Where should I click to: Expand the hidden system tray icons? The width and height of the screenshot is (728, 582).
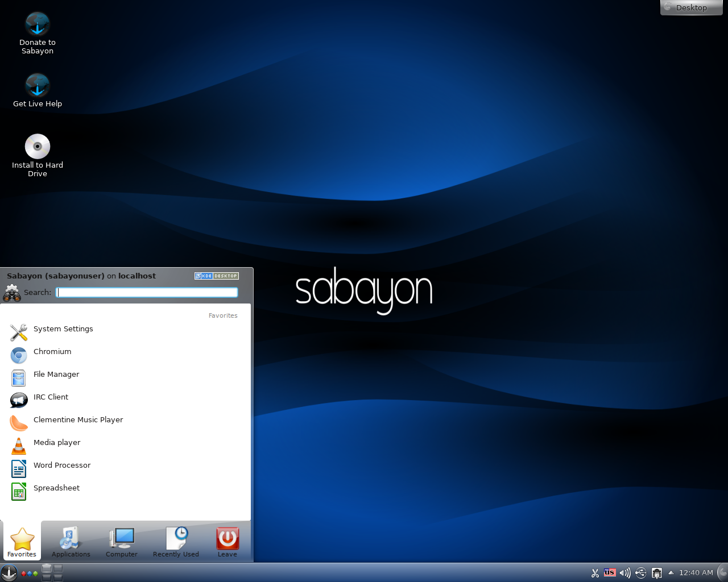(x=671, y=573)
